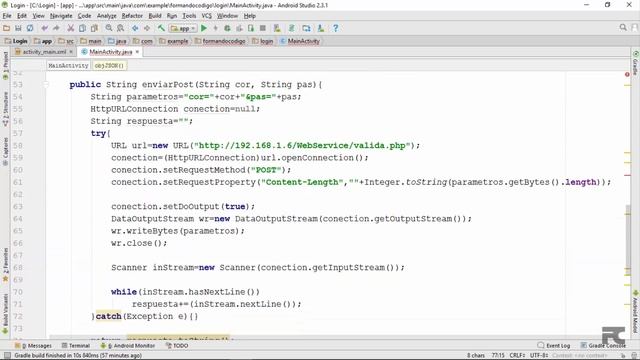Open the VCS menu
Image resolution: width=640 pixels, height=360 pixels.
click(207, 16)
